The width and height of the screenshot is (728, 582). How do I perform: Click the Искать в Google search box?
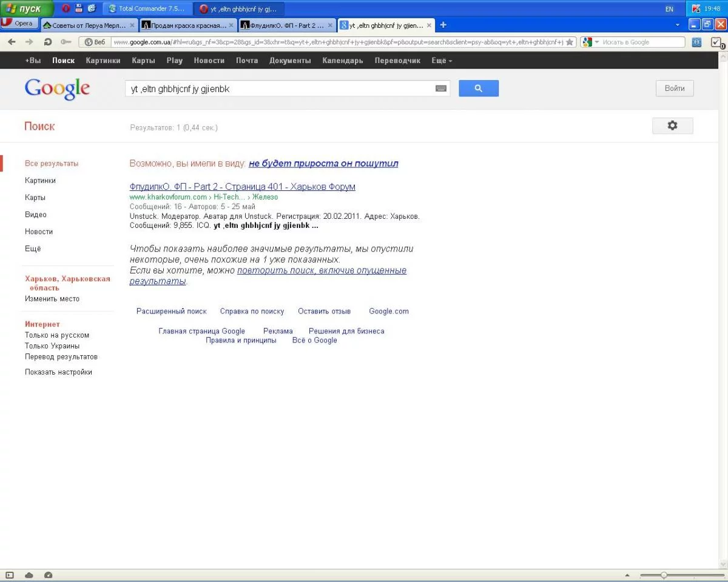(642, 42)
